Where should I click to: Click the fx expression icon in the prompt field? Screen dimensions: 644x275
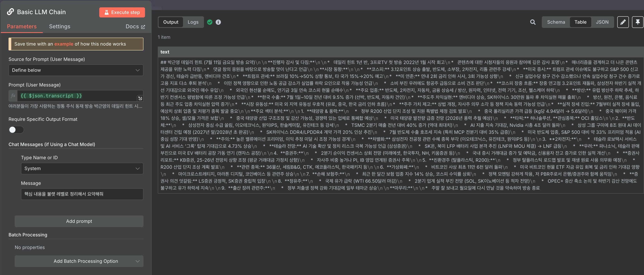click(x=13, y=96)
